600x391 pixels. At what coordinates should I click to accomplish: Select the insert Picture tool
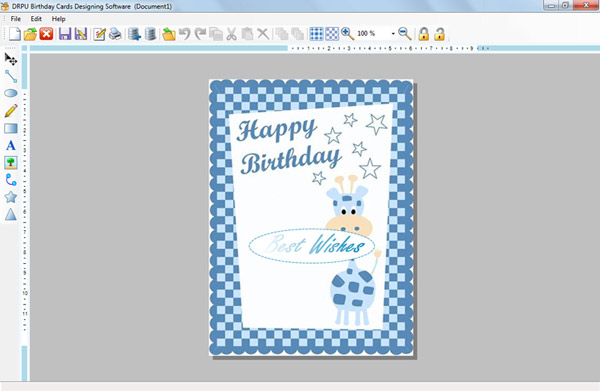pyautogui.click(x=11, y=163)
